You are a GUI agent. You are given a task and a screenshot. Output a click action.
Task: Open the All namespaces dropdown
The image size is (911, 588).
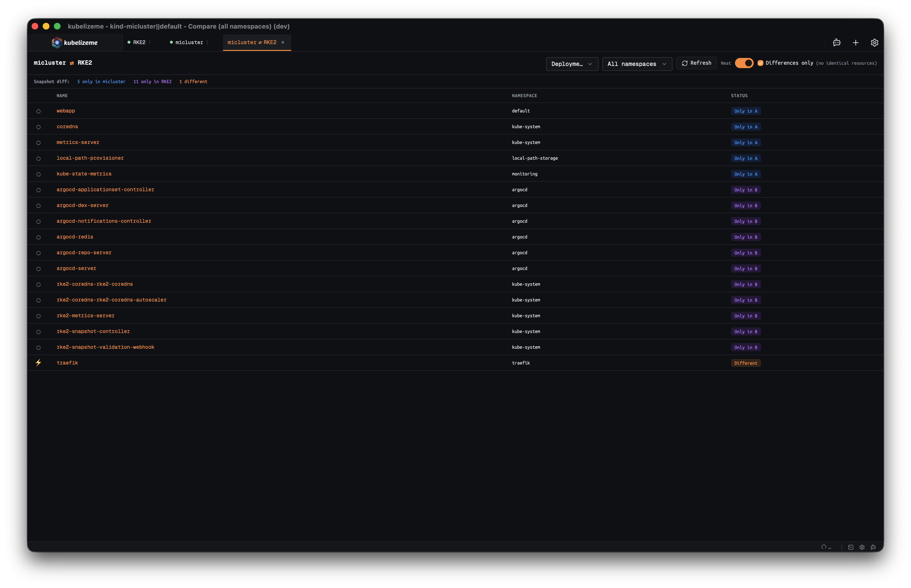pyautogui.click(x=637, y=64)
